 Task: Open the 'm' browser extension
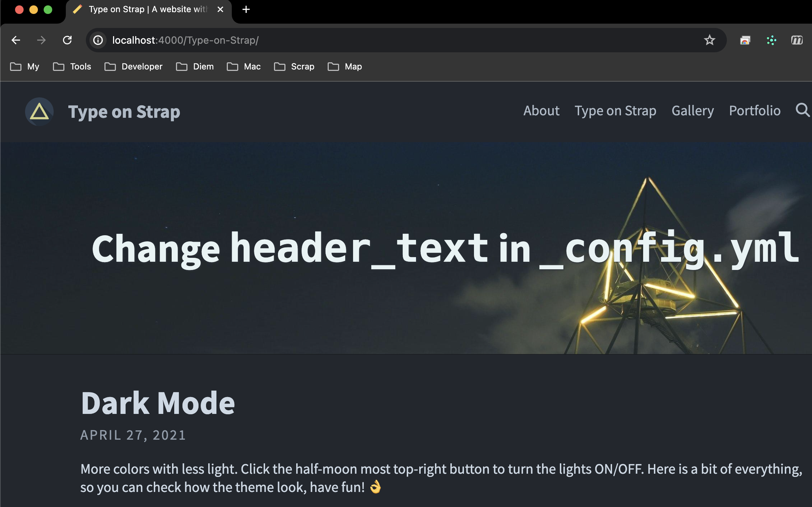pos(797,40)
